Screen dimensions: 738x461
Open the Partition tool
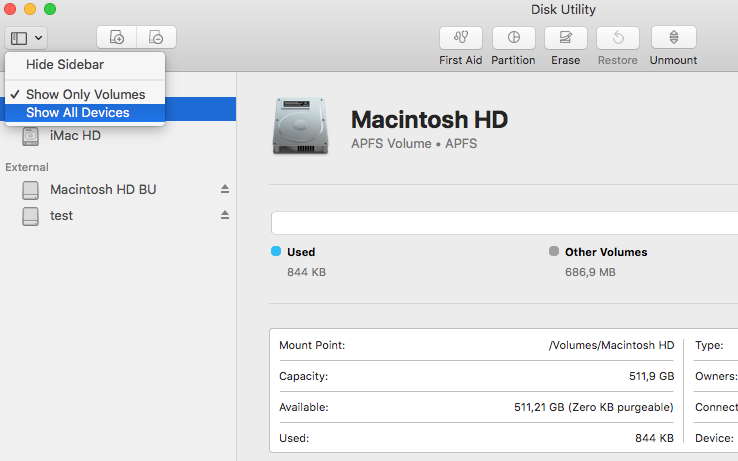[513, 38]
